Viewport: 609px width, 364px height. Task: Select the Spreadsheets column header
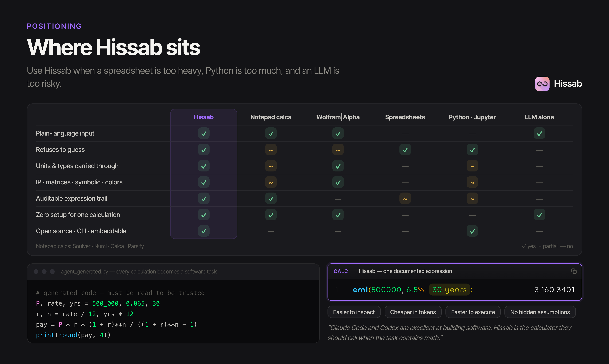405,117
